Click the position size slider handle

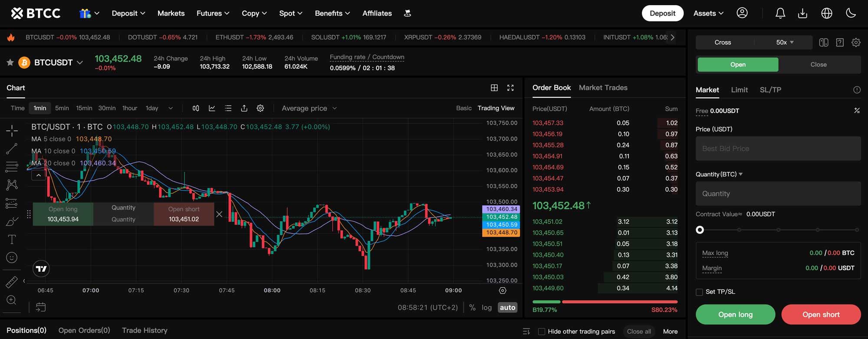click(700, 230)
